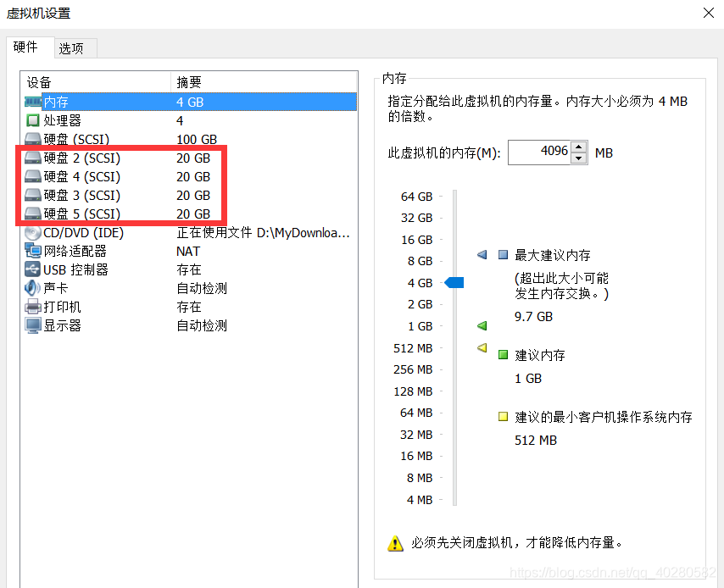Viewport: 724px width, 588px height.
Task: Click the 128 MB slider scale label
Action: [x=413, y=391]
